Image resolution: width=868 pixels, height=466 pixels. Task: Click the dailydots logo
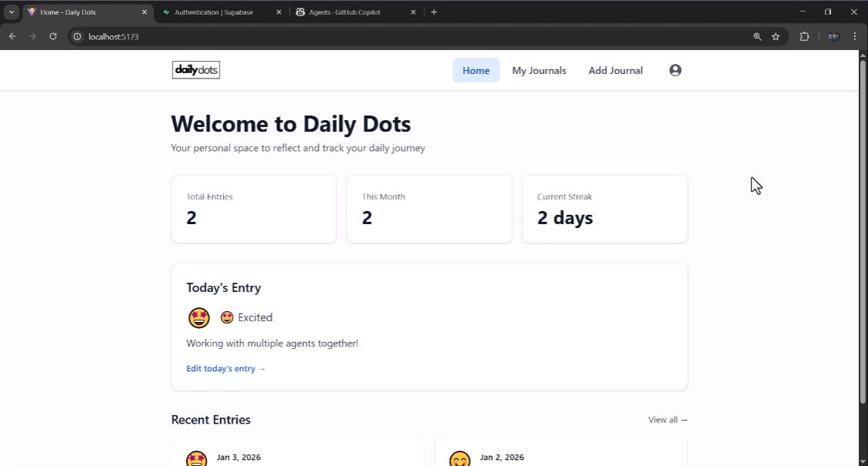point(195,69)
